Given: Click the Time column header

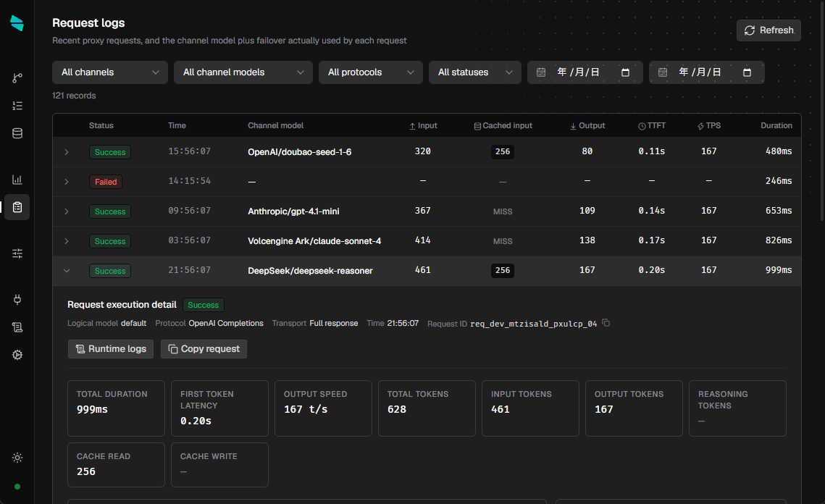Looking at the screenshot, I should (x=177, y=126).
